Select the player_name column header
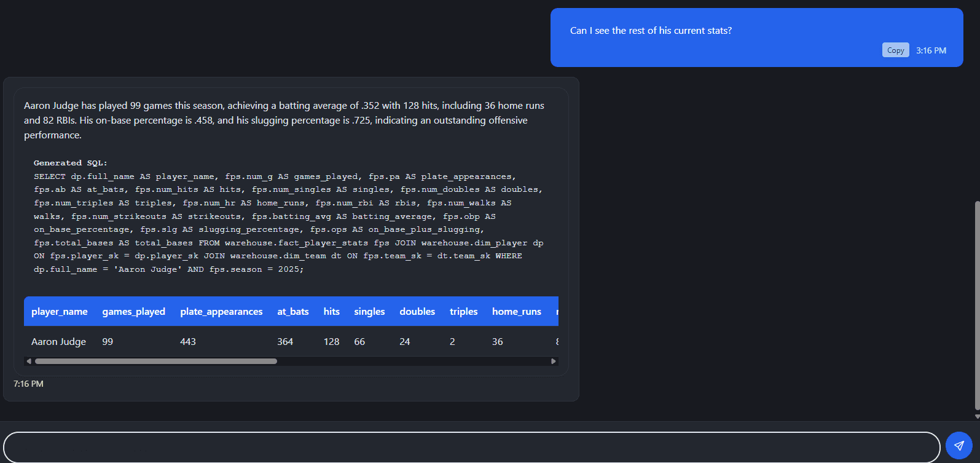This screenshot has height=463, width=980. (60, 312)
